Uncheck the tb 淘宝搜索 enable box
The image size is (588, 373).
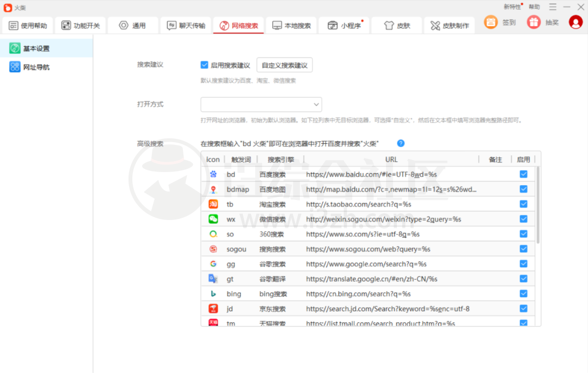tap(524, 204)
